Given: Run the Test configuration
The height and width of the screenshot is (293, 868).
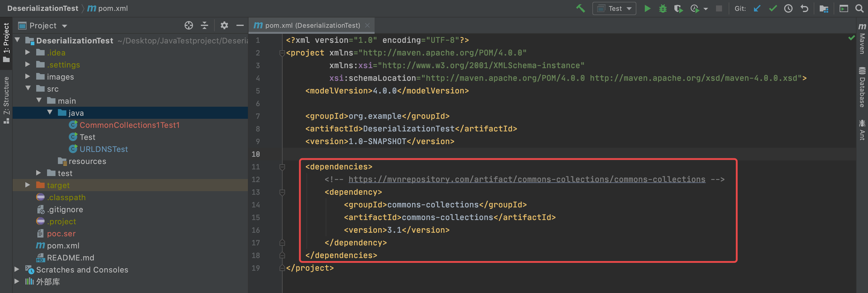Looking at the screenshot, I should pyautogui.click(x=647, y=8).
